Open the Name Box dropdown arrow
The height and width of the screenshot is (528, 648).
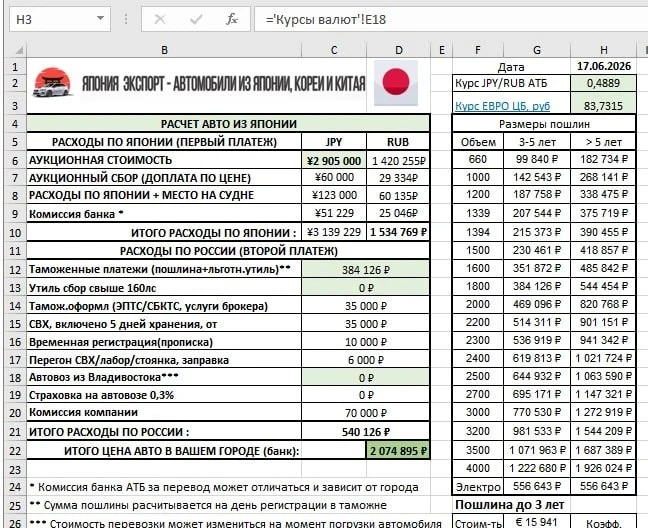pos(100,19)
